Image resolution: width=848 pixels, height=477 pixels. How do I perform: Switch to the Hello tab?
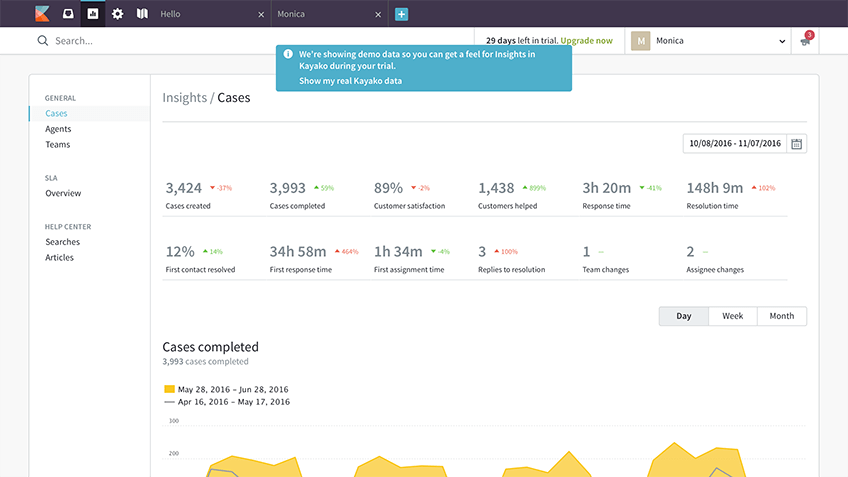pos(170,14)
